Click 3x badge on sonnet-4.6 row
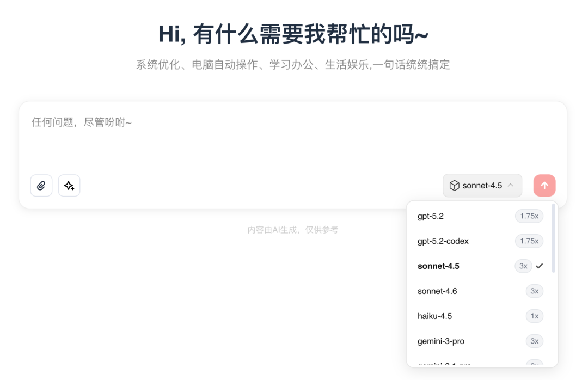The height and width of the screenshot is (380, 588). 535,291
